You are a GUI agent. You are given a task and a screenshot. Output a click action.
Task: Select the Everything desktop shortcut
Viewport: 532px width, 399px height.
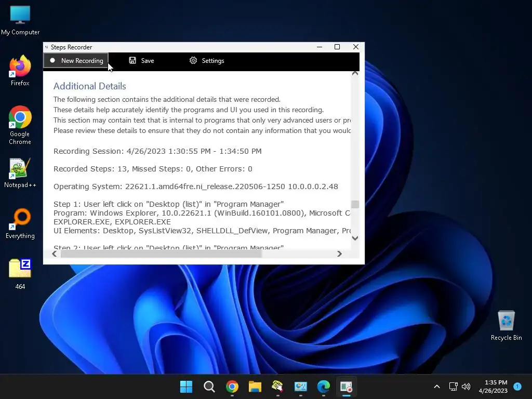(x=20, y=223)
